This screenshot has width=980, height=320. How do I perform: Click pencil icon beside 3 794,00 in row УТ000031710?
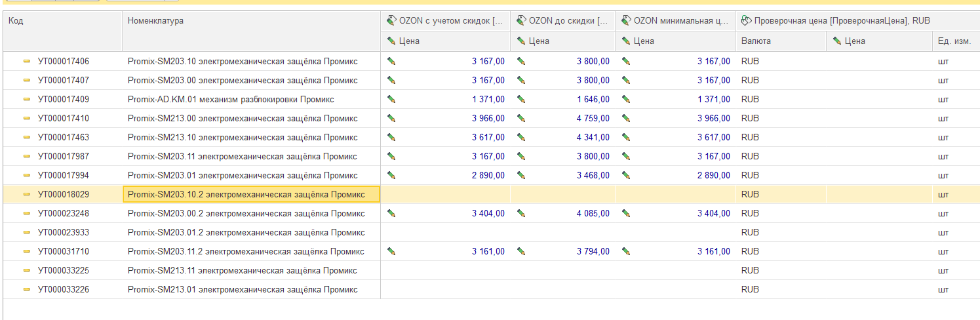point(522,252)
